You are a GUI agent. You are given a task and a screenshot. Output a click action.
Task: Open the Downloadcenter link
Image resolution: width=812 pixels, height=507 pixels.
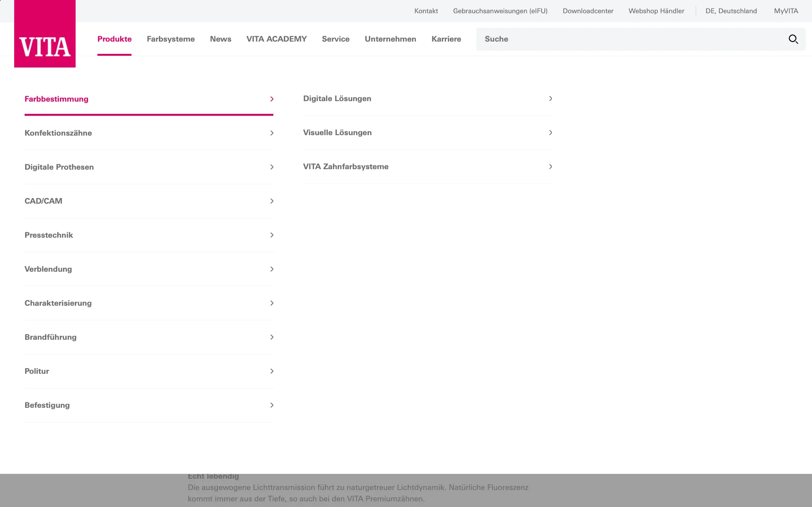[588, 11]
